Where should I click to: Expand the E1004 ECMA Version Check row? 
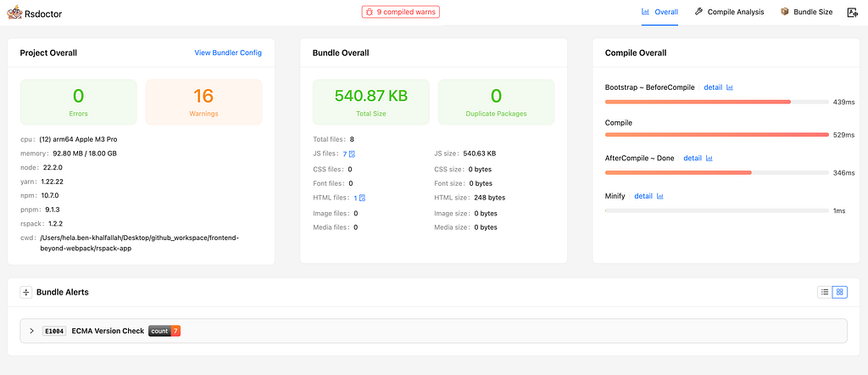click(433, 331)
